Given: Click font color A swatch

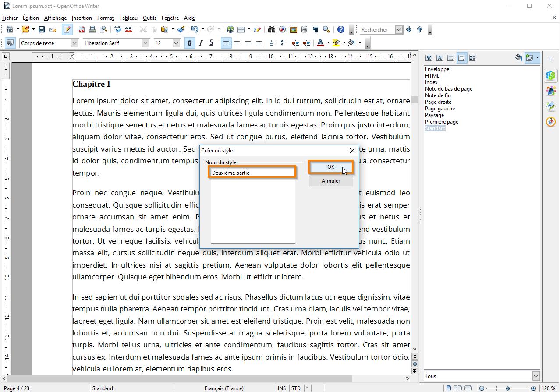Looking at the screenshot, I should tap(320, 43).
